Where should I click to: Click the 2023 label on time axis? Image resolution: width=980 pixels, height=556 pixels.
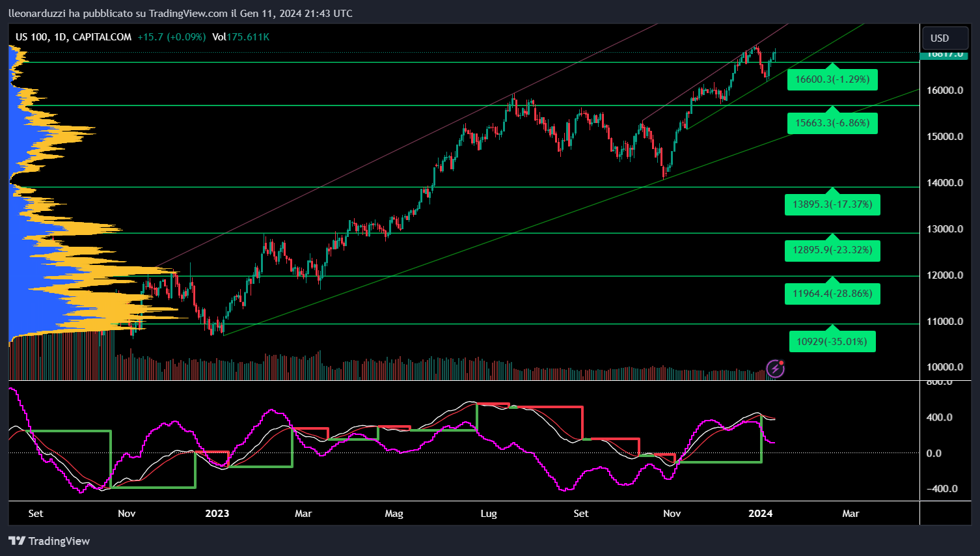pos(217,514)
